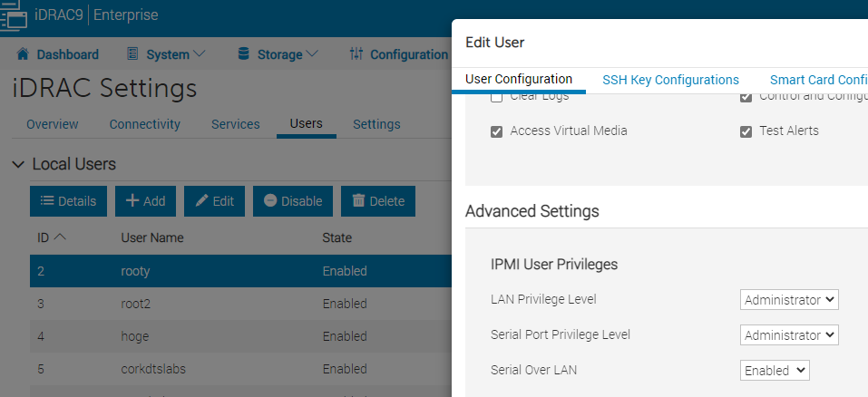Click the Details button with list icon
868x397 pixels.
69,201
